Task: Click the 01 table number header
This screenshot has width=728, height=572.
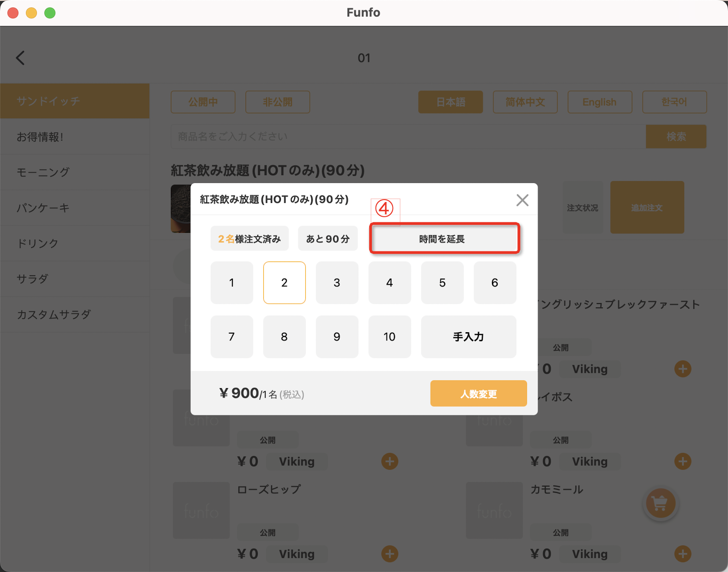Action: 364,58
